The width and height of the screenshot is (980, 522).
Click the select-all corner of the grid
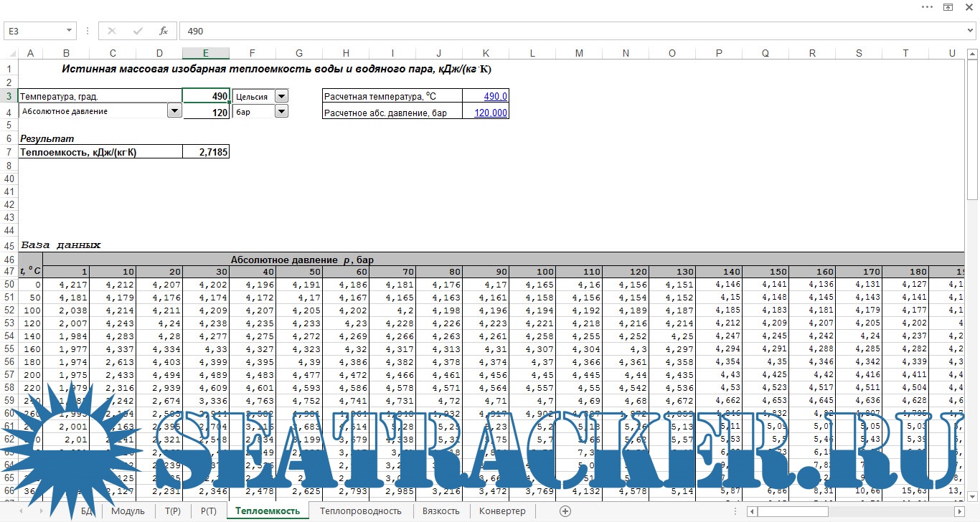click(x=9, y=54)
